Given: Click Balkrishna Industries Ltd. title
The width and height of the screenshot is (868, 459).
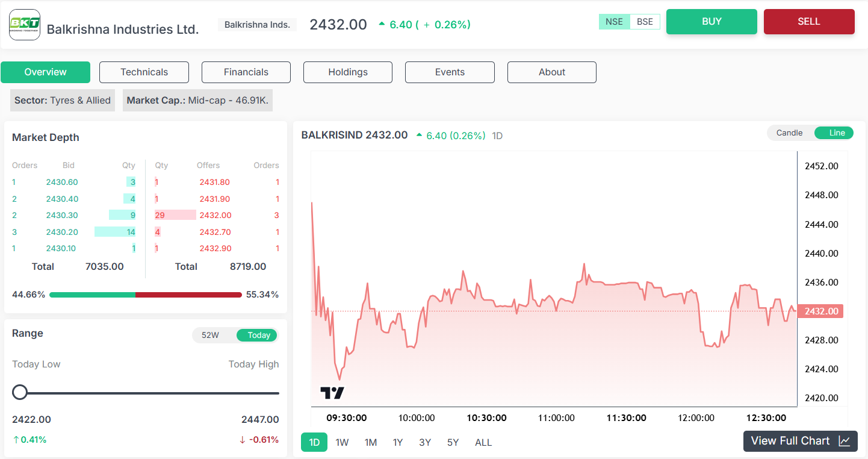Looking at the screenshot, I should tap(123, 29).
